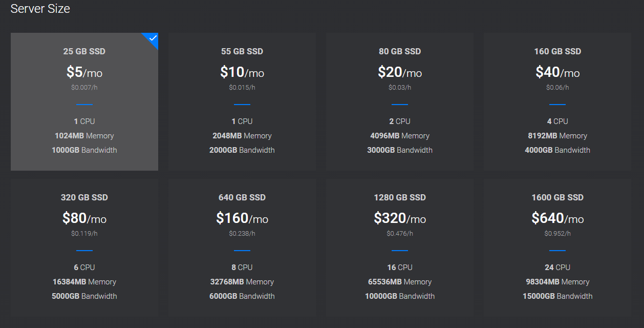Select the 640 GB SSD plan card
Image resolution: width=644 pixels, height=328 pixels.
click(x=242, y=248)
